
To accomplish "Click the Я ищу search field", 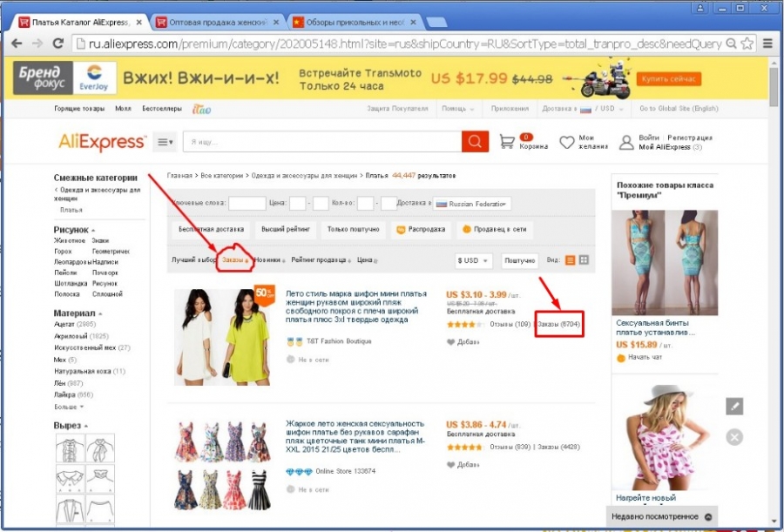I will [x=322, y=142].
